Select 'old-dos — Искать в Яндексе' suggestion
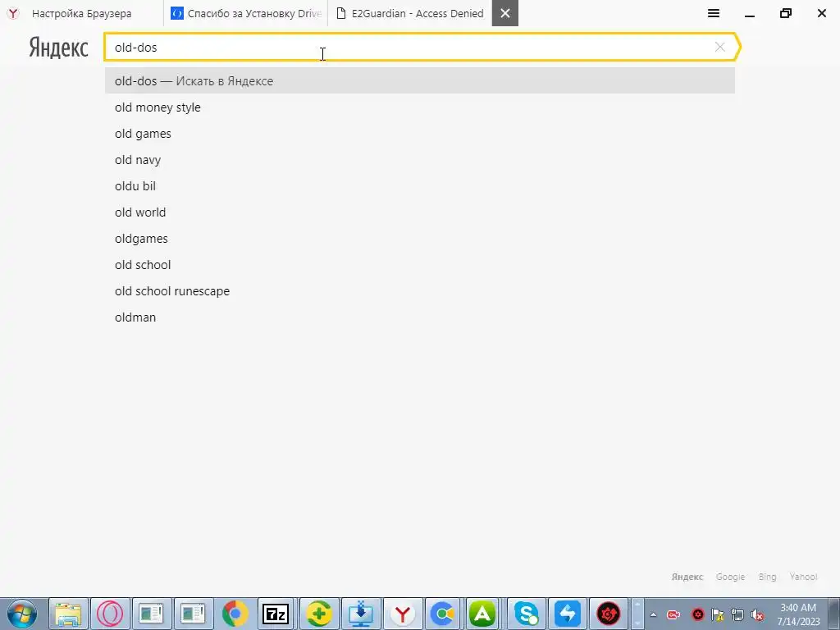The image size is (840, 630). click(x=420, y=81)
